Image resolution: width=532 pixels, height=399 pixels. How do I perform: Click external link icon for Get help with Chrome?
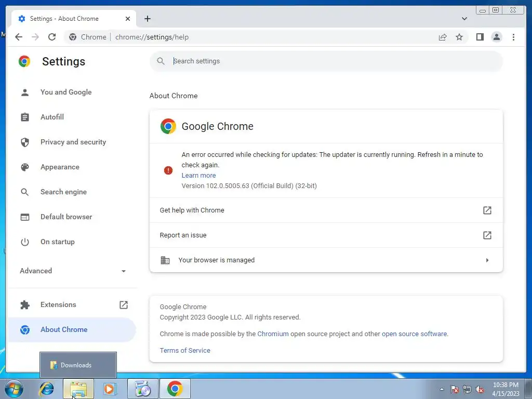pos(487,210)
